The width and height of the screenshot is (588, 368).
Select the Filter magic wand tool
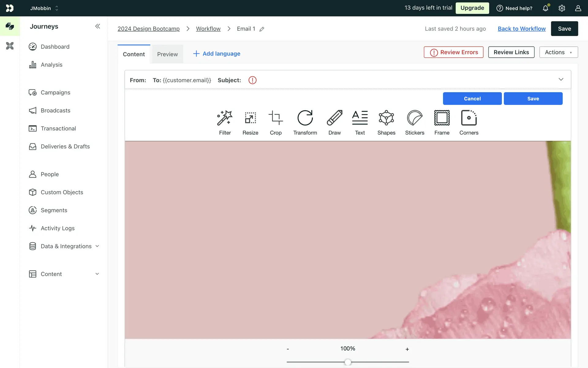225,122
